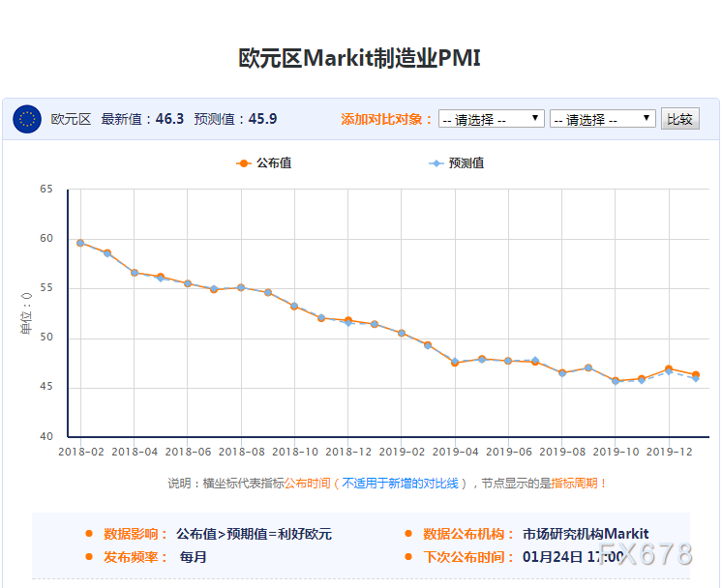Click the orange bullet before 发布频率
Image resolution: width=722 pixels, height=588 pixels.
point(89,557)
